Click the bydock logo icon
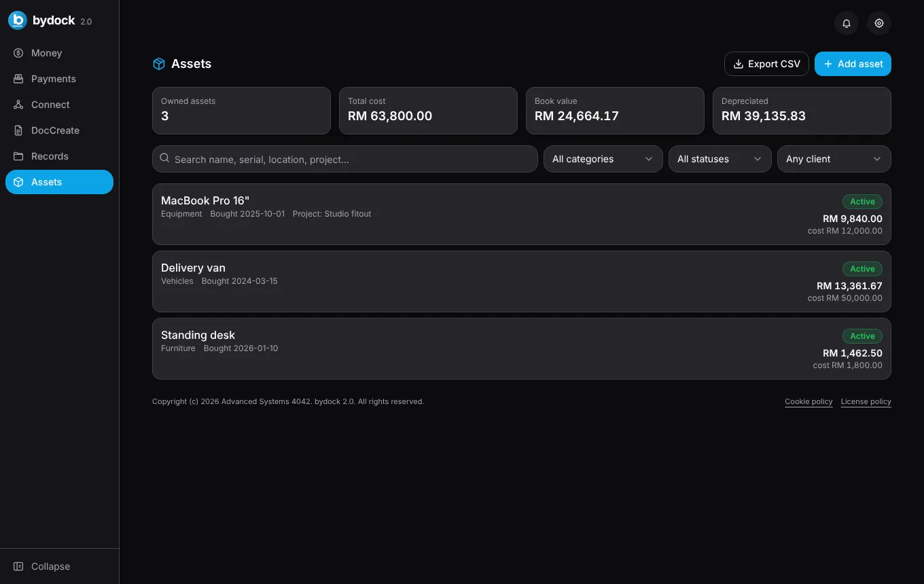Screen dimensions: 924x584 point(18,20)
